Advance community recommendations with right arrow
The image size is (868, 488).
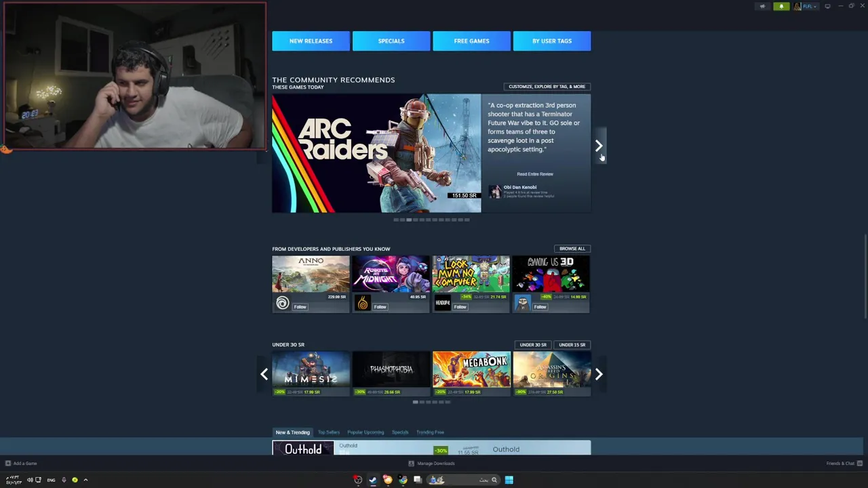tap(599, 146)
